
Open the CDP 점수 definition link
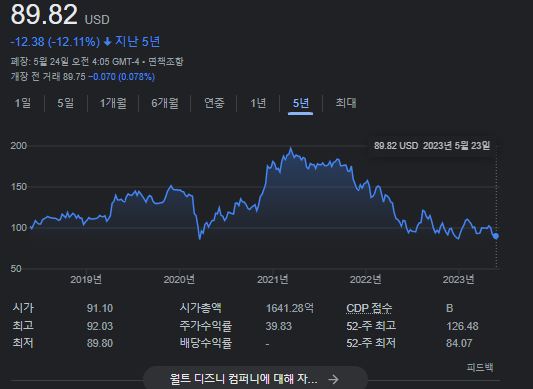tap(369, 308)
